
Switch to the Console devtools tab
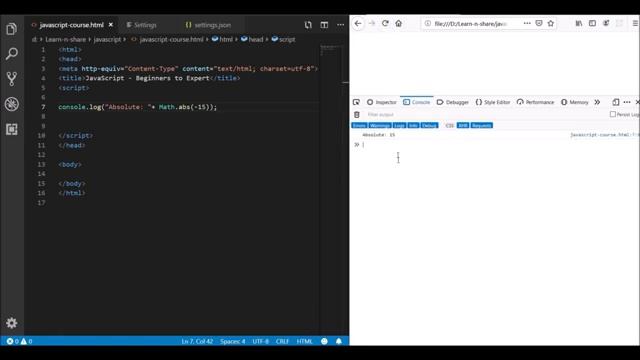point(417,102)
